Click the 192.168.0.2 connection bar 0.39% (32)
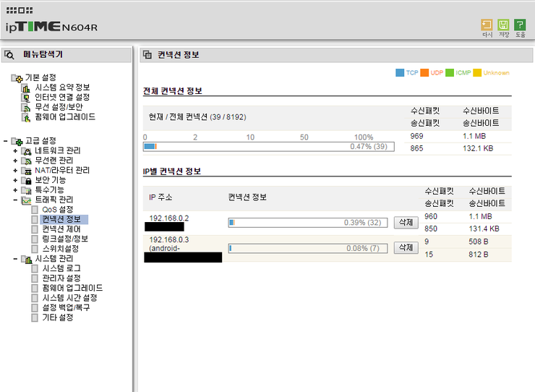This screenshot has width=535, height=392. pyautogui.click(x=308, y=223)
